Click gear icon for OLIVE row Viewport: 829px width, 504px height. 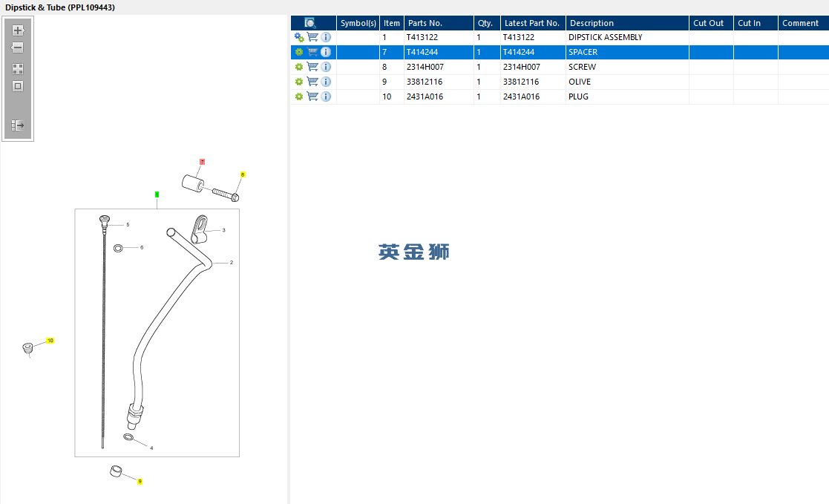299,82
